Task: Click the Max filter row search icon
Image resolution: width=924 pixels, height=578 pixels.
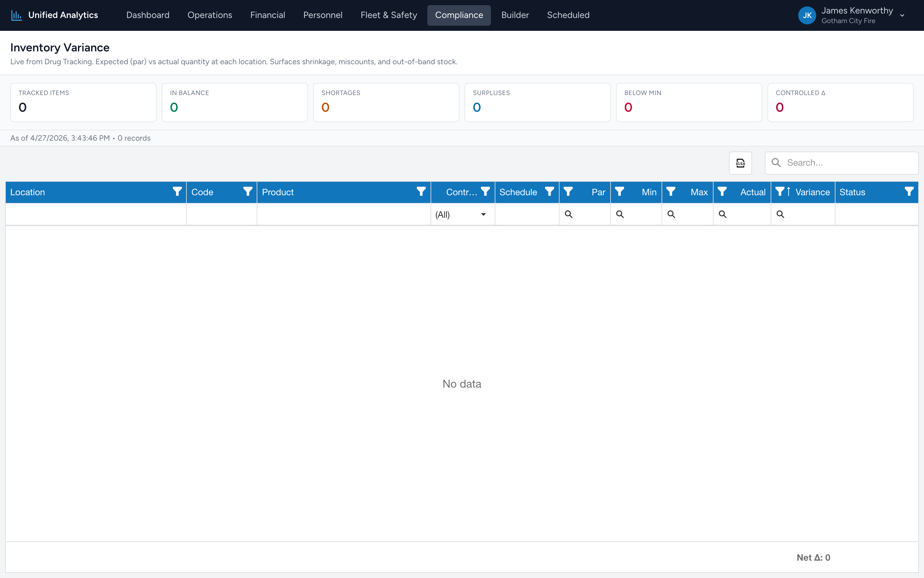Action: click(x=671, y=215)
